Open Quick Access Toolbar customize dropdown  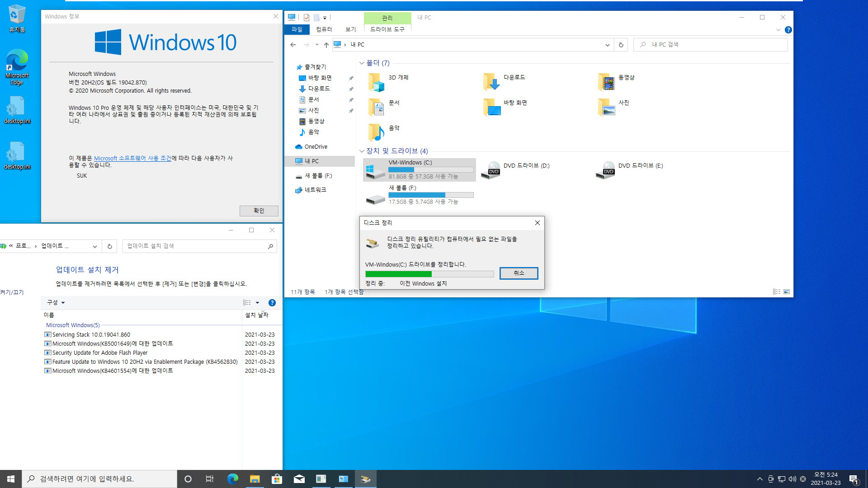(x=325, y=18)
